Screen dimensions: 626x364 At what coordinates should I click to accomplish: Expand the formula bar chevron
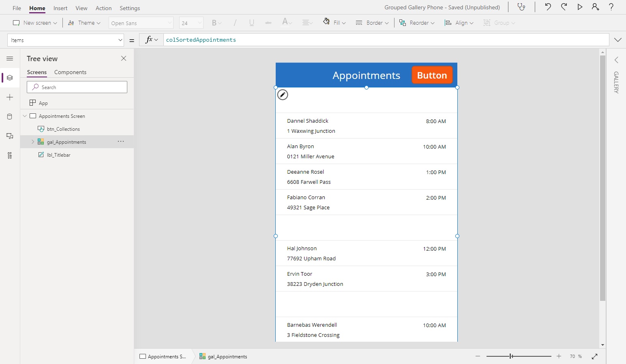point(617,40)
